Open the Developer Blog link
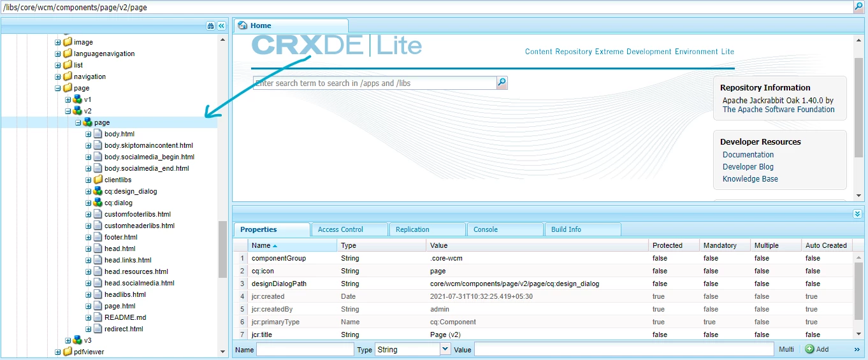 [x=748, y=167]
